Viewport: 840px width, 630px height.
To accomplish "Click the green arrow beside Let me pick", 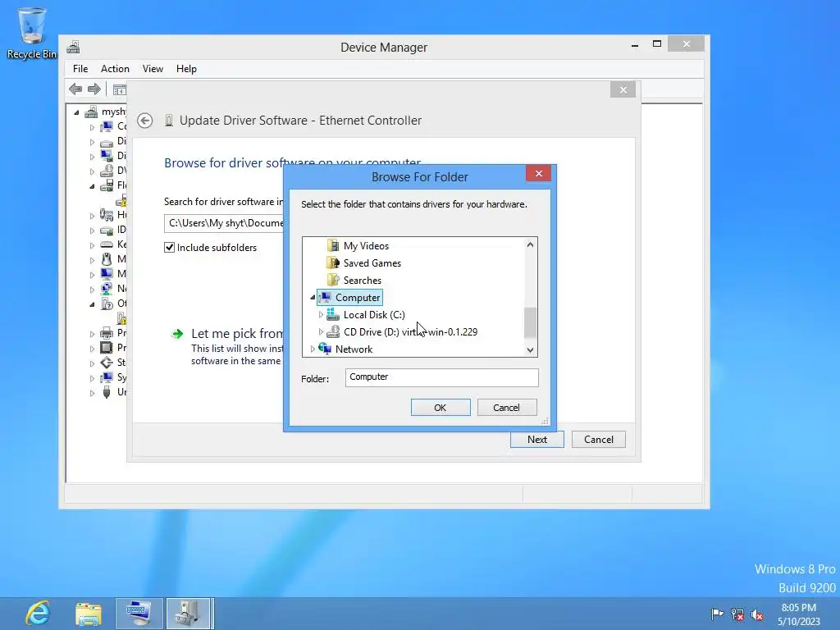I will pyautogui.click(x=177, y=335).
